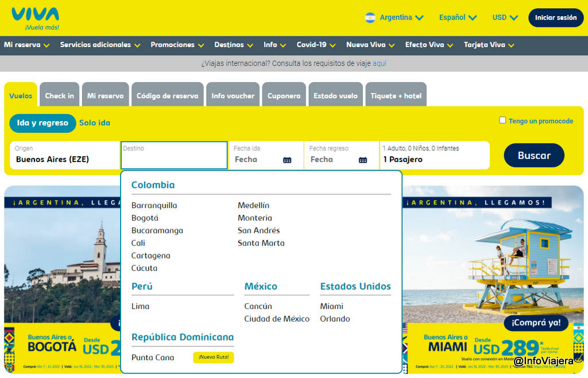Screen dimensions: 588x378
Task: Choose Cartagena as destination
Action: tap(151, 256)
